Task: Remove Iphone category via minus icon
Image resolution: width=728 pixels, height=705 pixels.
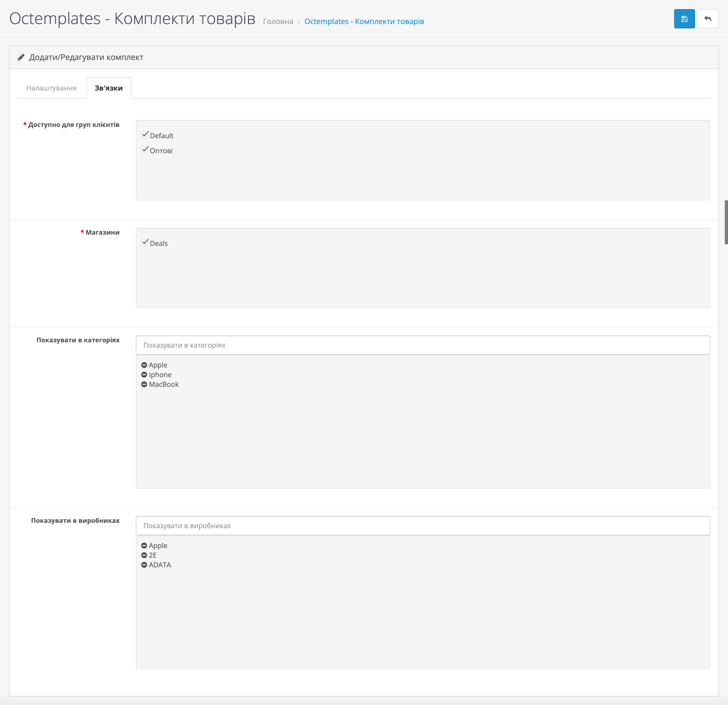Action: pos(144,375)
